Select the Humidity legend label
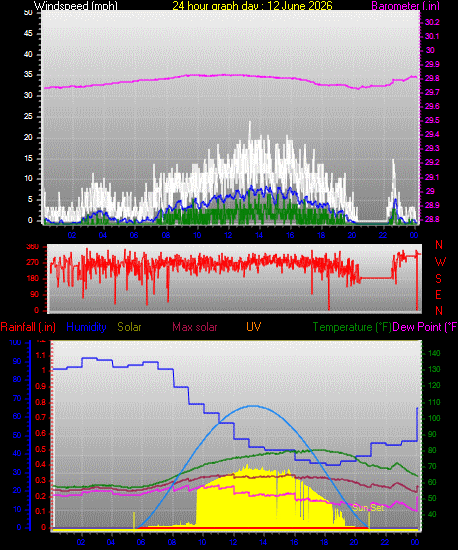This screenshot has height=550, width=458. (86, 327)
